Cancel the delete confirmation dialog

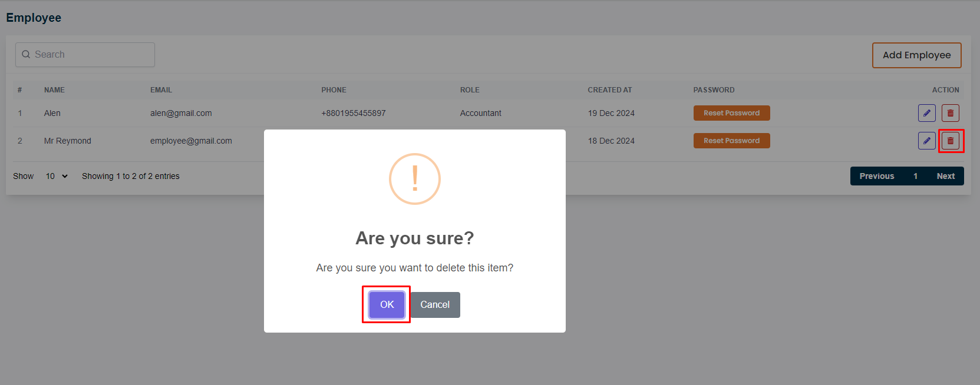click(x=435, y=304)
